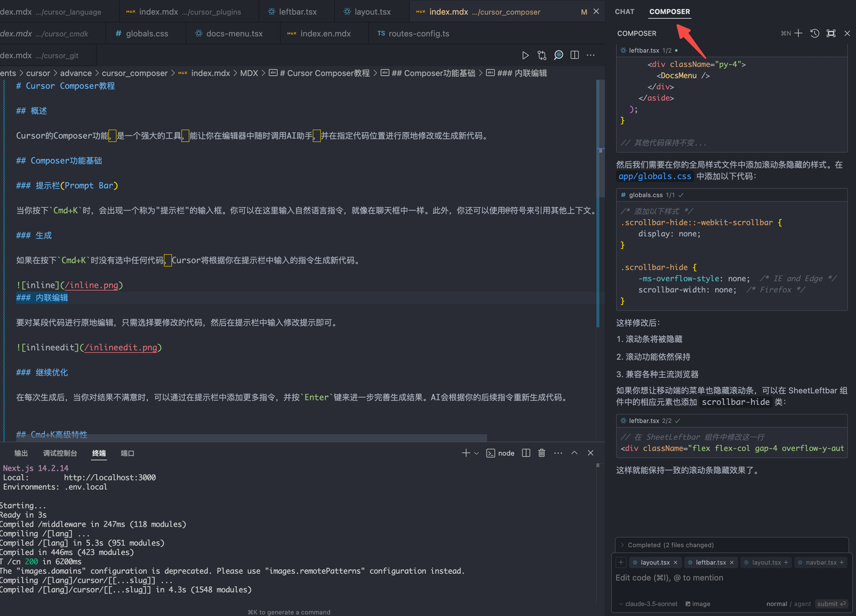Switch to the CHAT tab

coord(624,12)
